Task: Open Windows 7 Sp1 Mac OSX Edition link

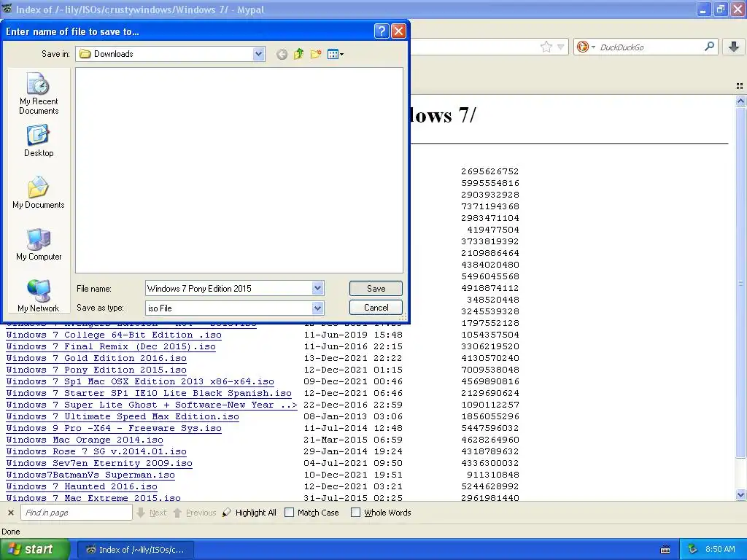Action: [140, 381]
